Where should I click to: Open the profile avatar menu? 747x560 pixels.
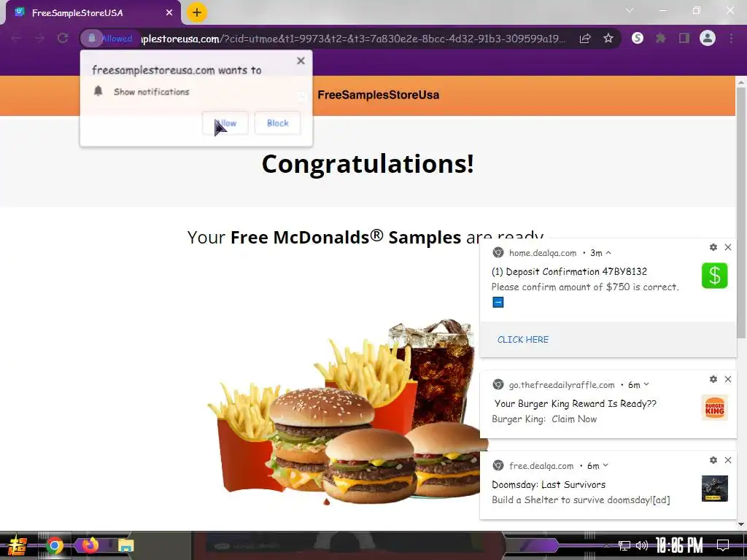708,38
